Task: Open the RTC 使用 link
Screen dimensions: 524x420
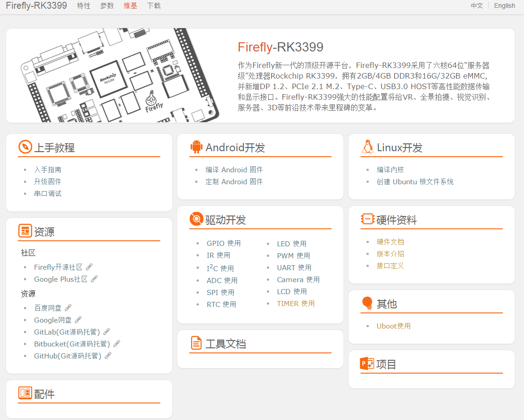Action: pyautogui.click(x=221, y=304)
